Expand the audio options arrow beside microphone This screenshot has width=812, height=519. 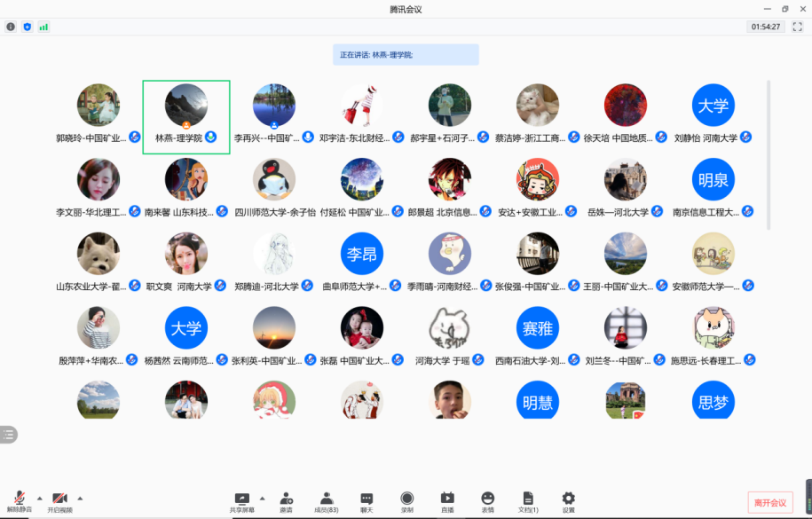tap(39, 498)
